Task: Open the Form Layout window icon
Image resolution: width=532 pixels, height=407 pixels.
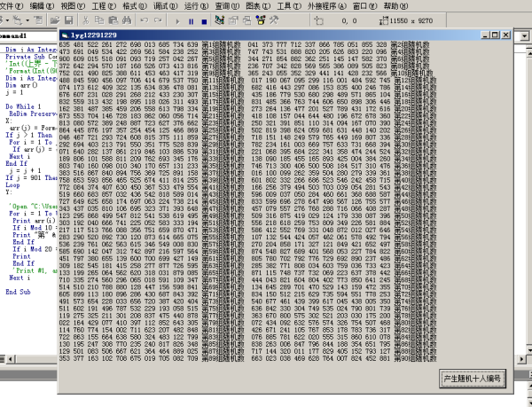Action: pos(247,20)
